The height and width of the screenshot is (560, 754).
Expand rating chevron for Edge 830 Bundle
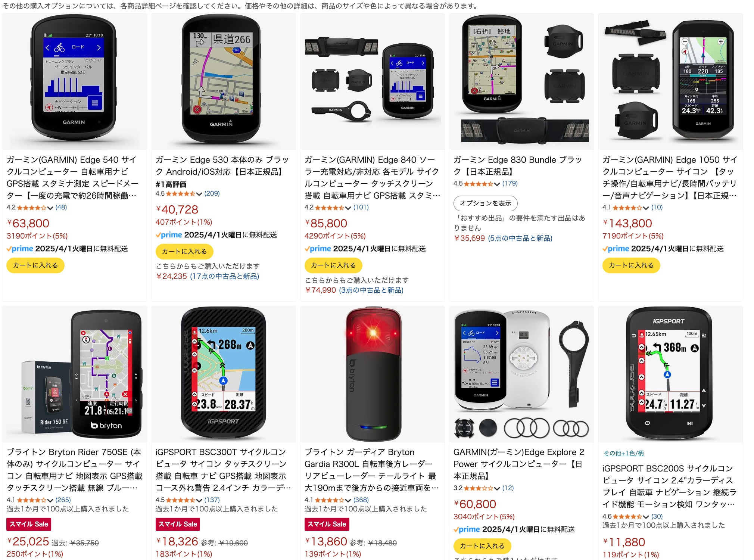tap(497, 184)
